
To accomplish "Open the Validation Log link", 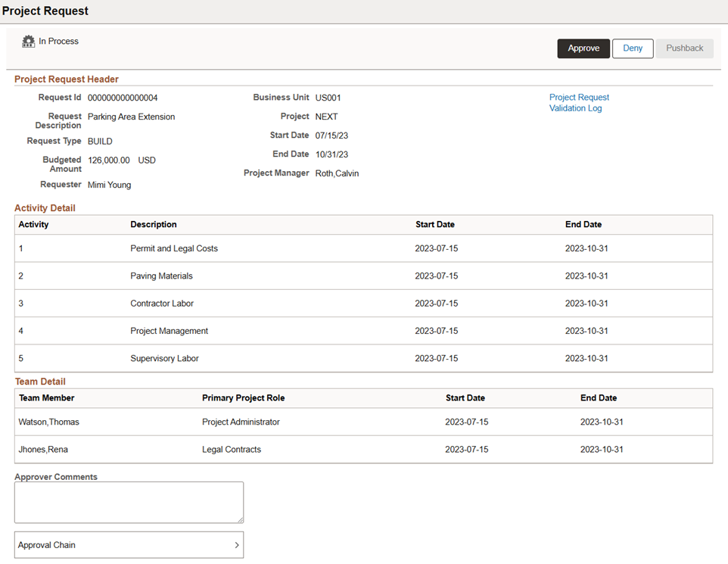I will (x=575, y=108).
